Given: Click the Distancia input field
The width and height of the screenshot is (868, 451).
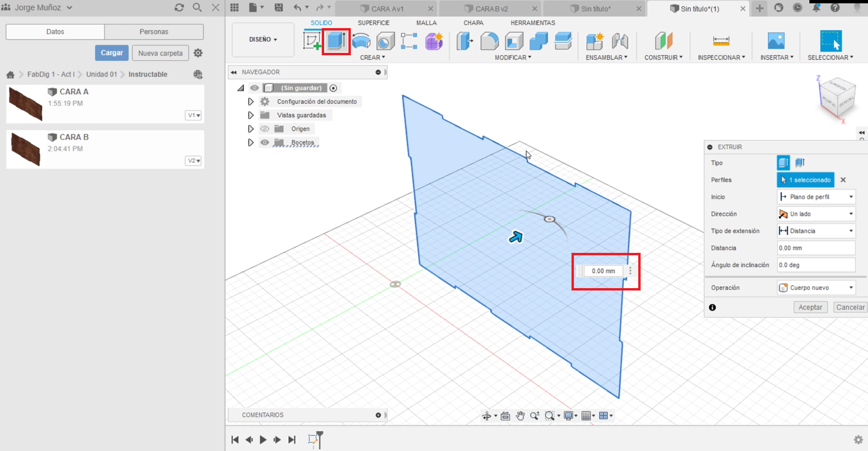Looking at the screenshot, I should pyautogui.click(x=816, y=248).
